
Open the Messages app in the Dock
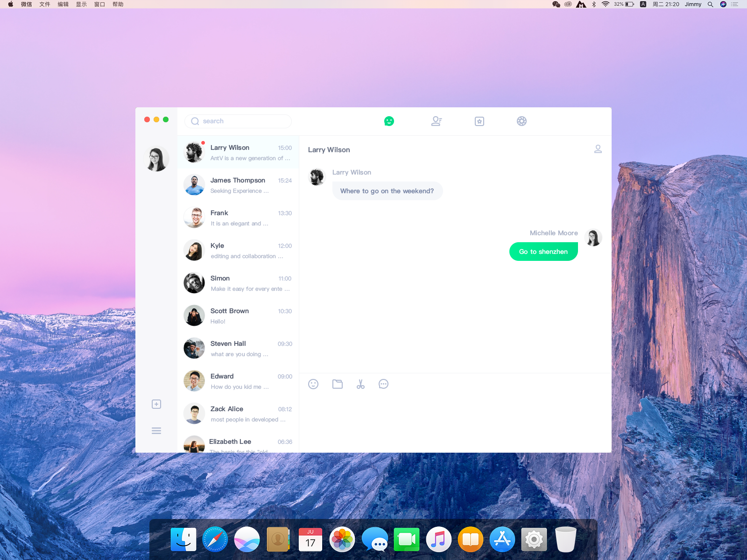point(374,539)
